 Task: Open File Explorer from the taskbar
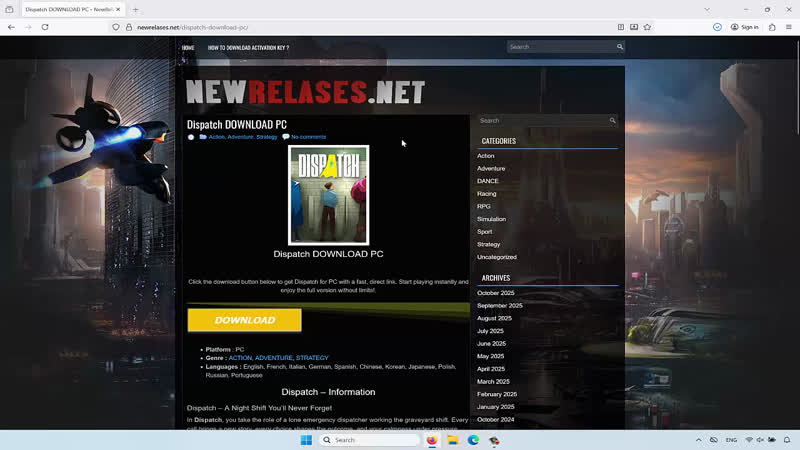(x=452, y=440)
